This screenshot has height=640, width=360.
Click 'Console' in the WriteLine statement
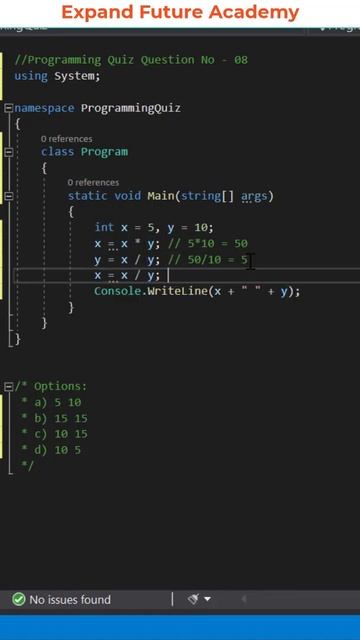(118, 291)
